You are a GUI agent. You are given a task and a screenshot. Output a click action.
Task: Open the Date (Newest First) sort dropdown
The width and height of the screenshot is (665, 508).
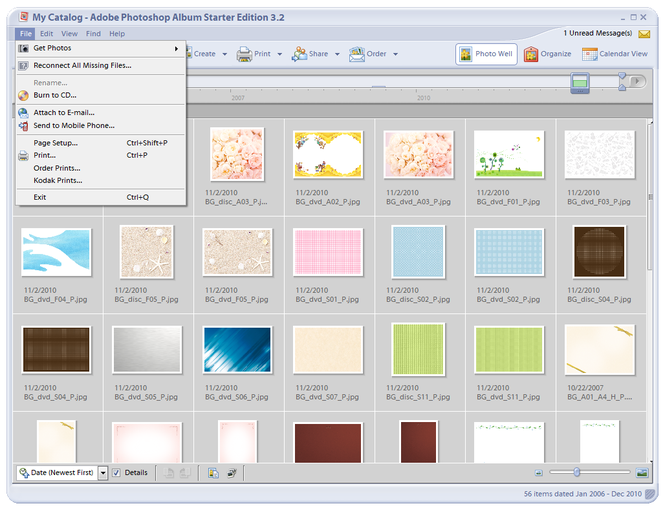[103, 473]
